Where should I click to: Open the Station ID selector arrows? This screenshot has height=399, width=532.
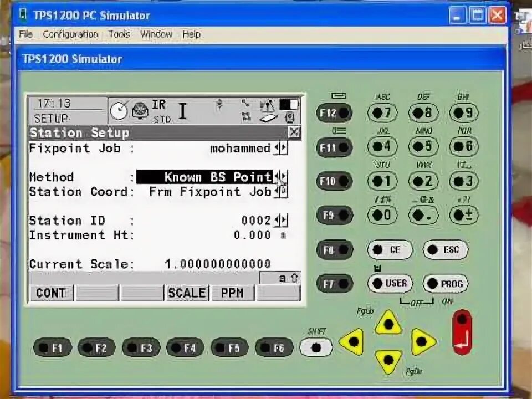280,220
